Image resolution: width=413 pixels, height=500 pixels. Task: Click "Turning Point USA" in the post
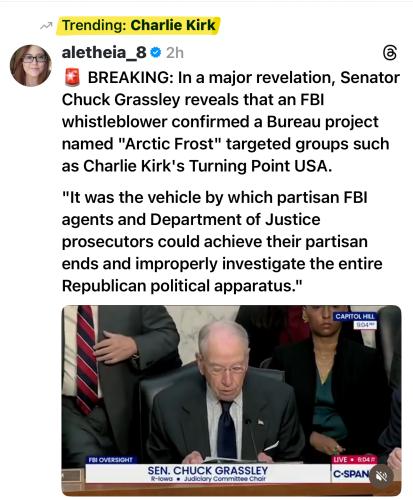261,166
